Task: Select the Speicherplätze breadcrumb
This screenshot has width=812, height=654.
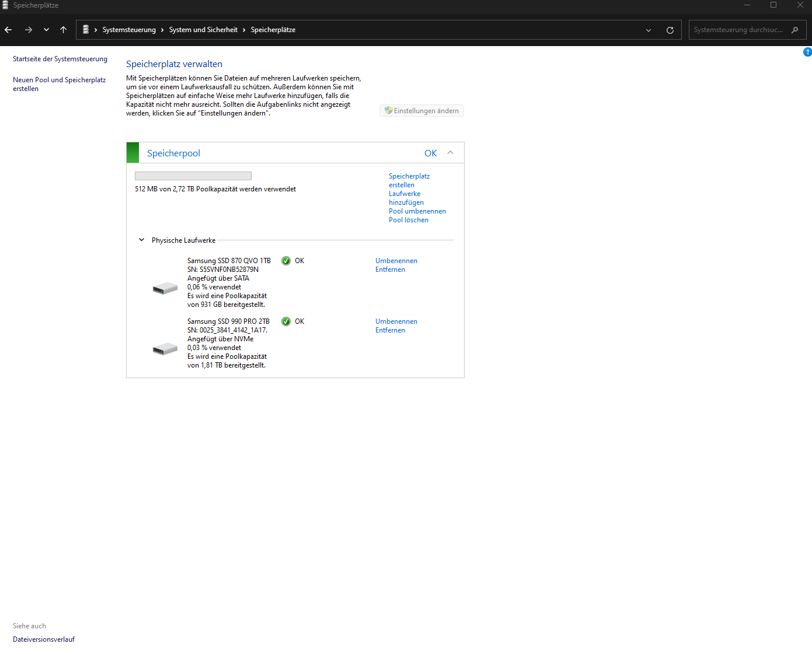Action: 273,30
